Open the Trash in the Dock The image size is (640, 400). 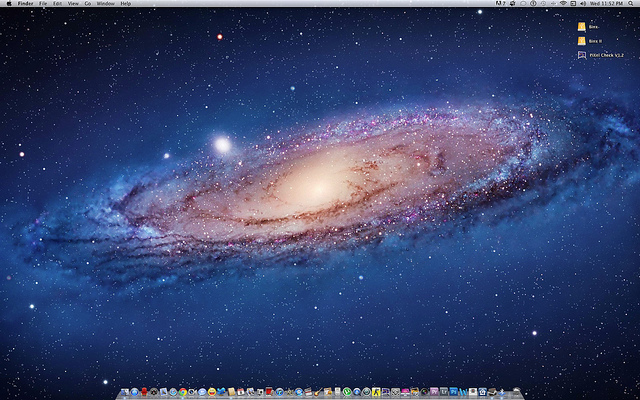coord(516,391)
